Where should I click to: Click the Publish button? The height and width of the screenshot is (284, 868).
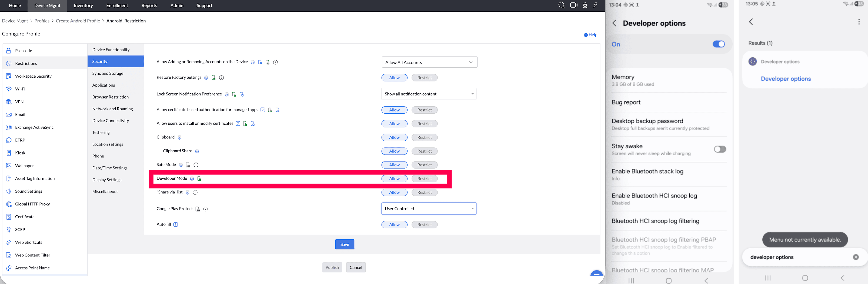point(332,268)
